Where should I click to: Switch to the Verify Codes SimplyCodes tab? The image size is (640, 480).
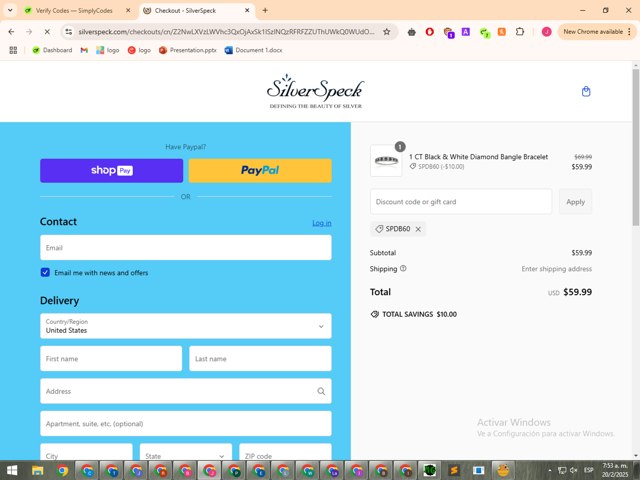pyautogui.click(x=74, y=10)
